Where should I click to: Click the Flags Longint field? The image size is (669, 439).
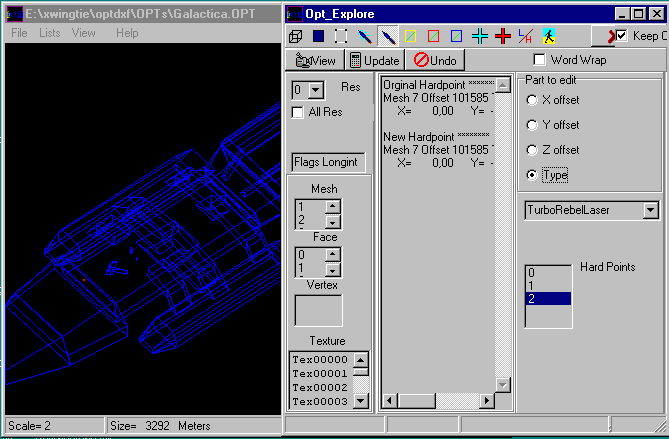coord(328,163)
